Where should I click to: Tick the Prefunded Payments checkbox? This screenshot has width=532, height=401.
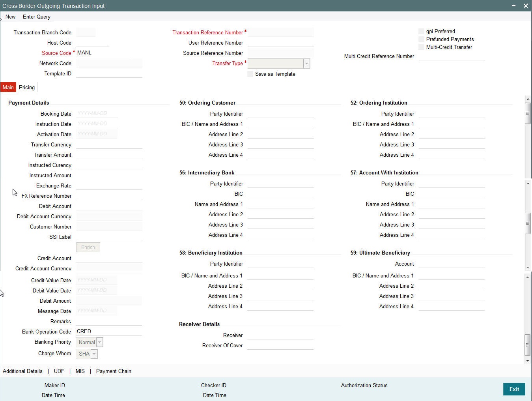421,39
